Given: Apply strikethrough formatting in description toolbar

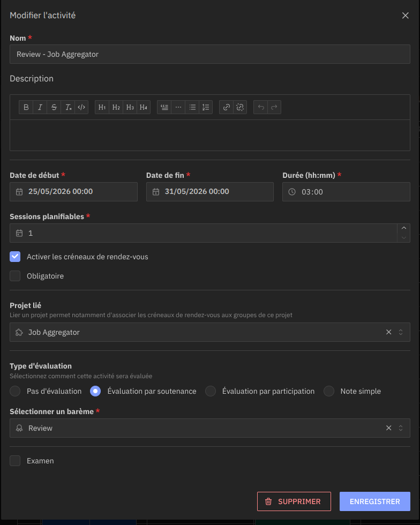Looking at the screenshot, I should pos(54,107).
